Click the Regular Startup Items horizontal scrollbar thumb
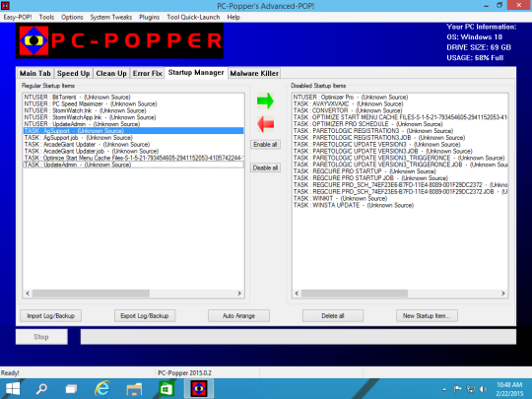Image resolution: width=532 pixels, height=399 pixels. pos(91,294)
